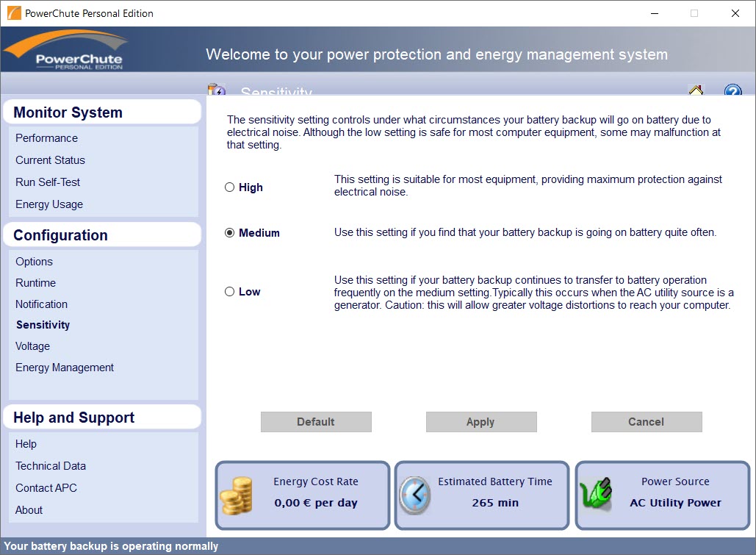Open the Help link under Help and Support

(26, 444)
